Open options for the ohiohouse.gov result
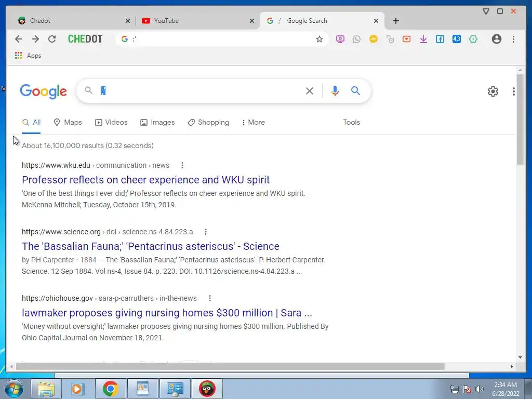532x399 pixels. tap(210, 298)
